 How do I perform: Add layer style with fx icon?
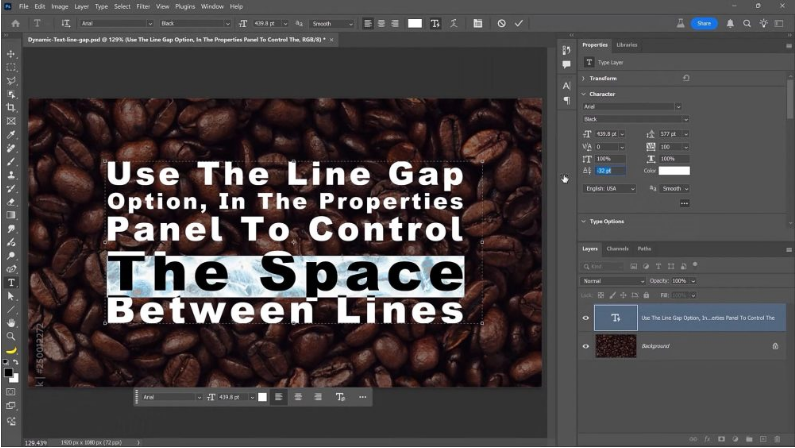coord(707,439)
